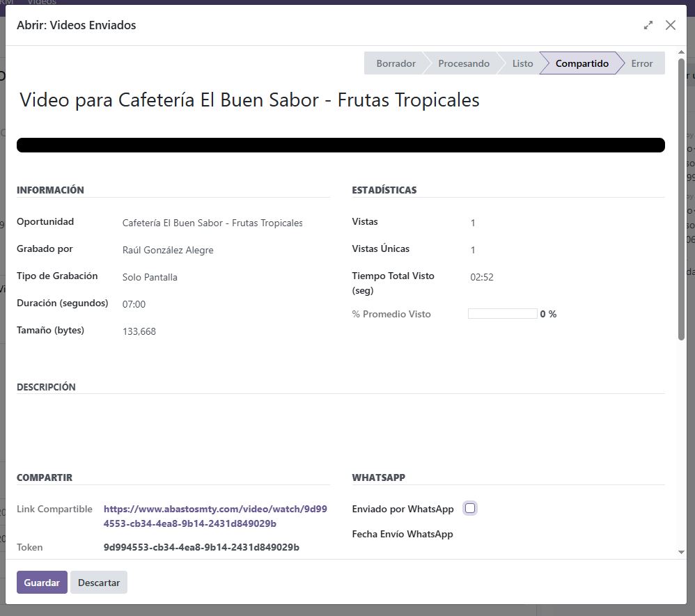Expand the dialog to full screen
Screen dimensions: 695x616
pos(648,25)
